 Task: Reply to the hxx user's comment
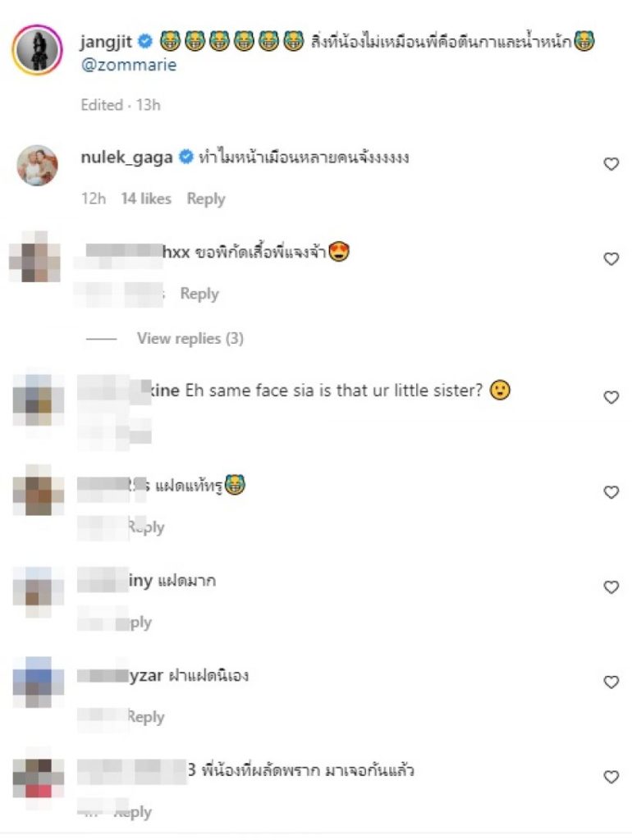tap(199, 294)
